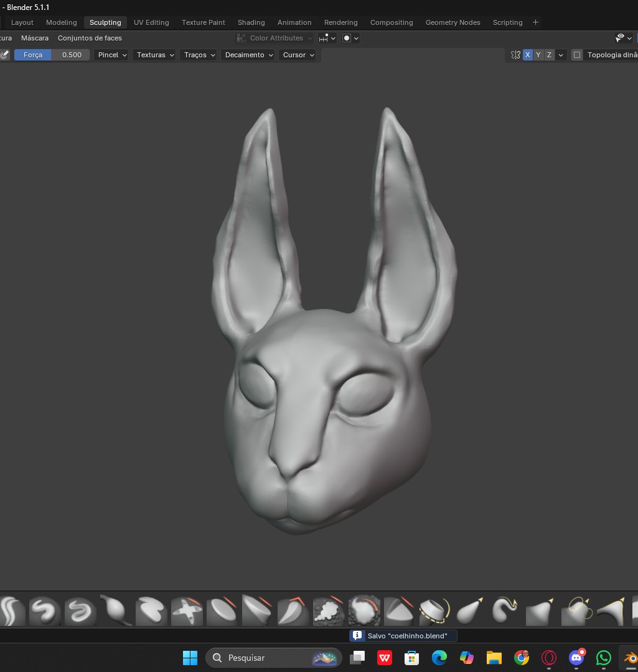Open the Máscara menu
Viewport: 638px width, 672px height.
point(35,38)
